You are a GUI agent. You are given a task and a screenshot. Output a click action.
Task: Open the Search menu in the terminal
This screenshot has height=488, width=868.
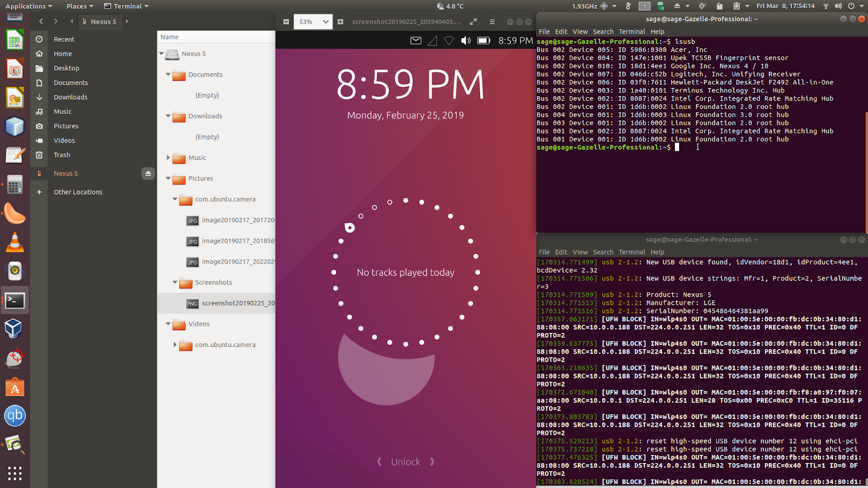pos(603,31)
